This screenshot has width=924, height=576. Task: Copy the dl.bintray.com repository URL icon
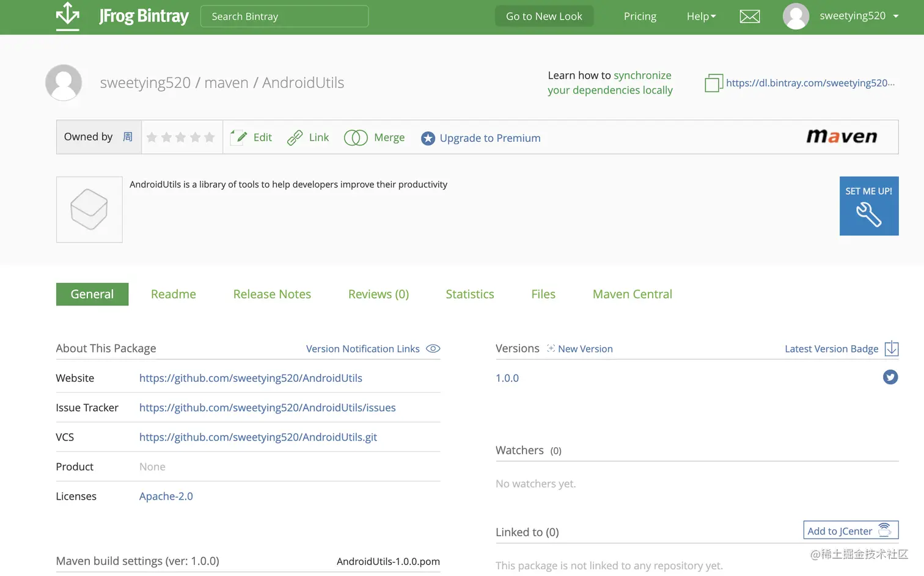tap(713, 83)
